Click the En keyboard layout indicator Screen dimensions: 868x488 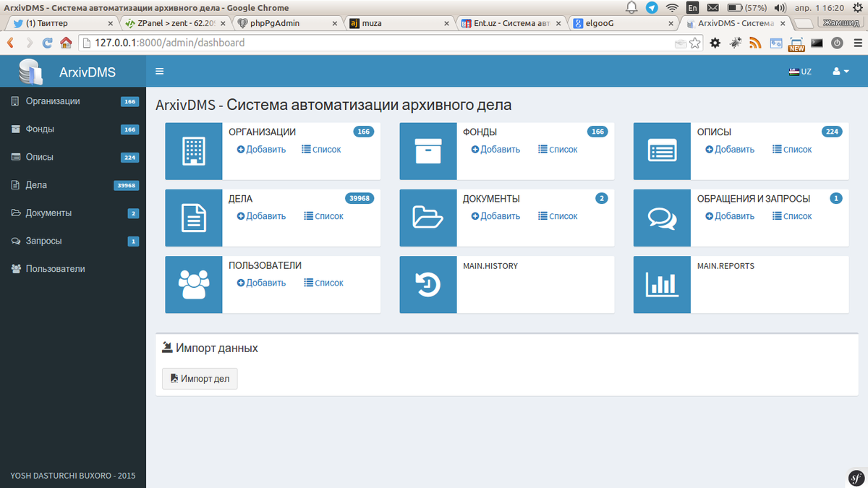693,7
